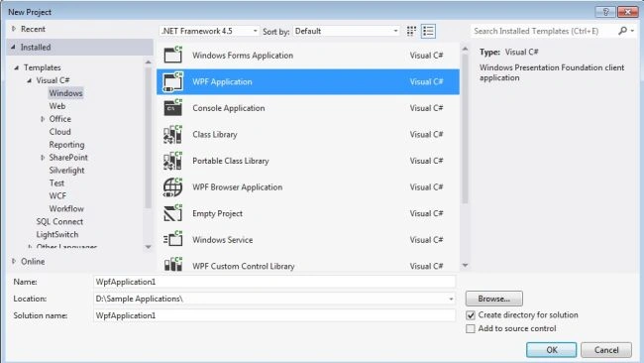Click the help question mark button

tap(605, 12)
